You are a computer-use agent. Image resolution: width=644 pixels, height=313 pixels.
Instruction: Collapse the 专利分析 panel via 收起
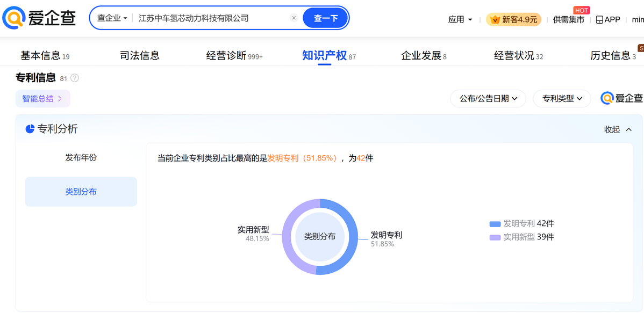[618, 129]
